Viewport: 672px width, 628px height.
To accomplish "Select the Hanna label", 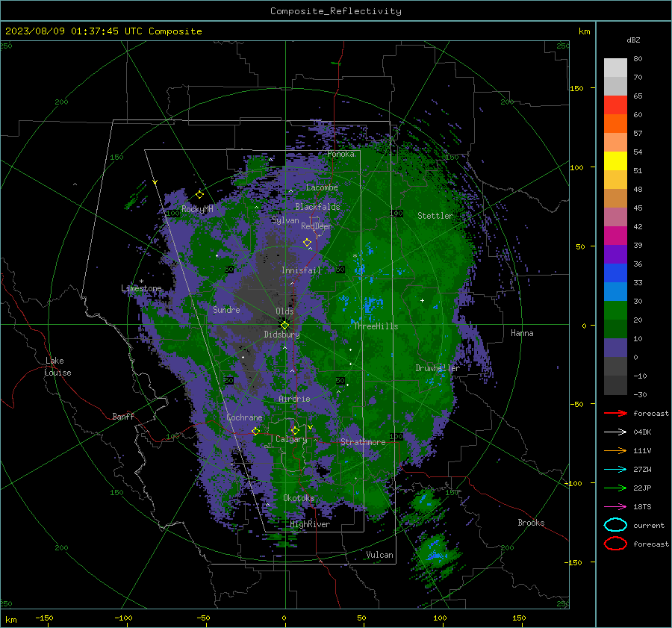I will coord(522,332).
